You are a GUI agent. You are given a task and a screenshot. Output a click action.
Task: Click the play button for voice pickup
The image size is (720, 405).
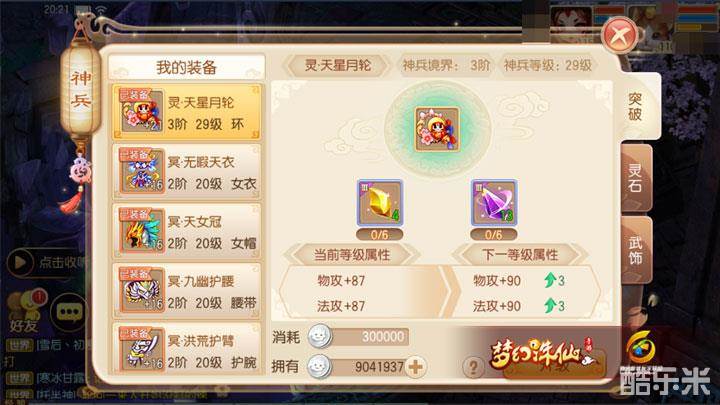pos(20,263)
